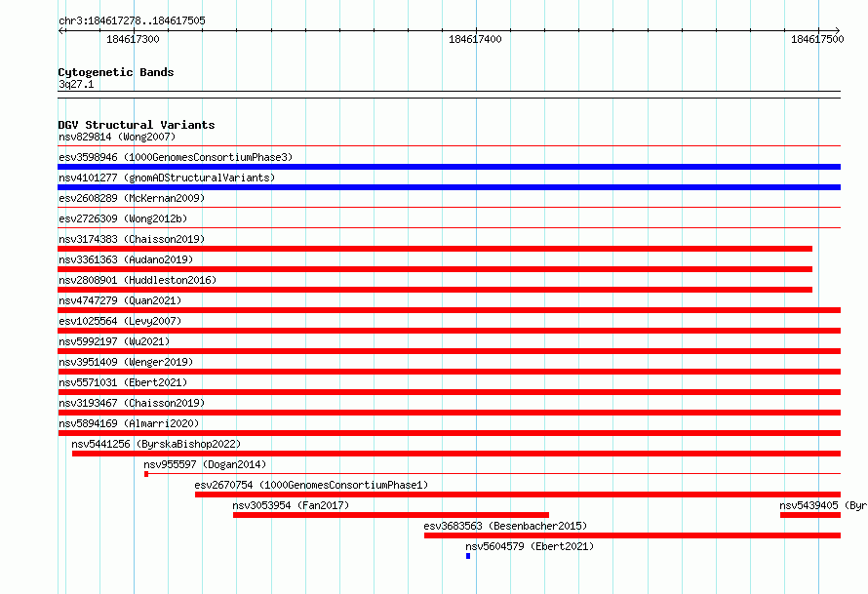This screenshot has height=594, width=868.
Task: Click the esv2726309 (Wong2012b) label
Action: 123,218
